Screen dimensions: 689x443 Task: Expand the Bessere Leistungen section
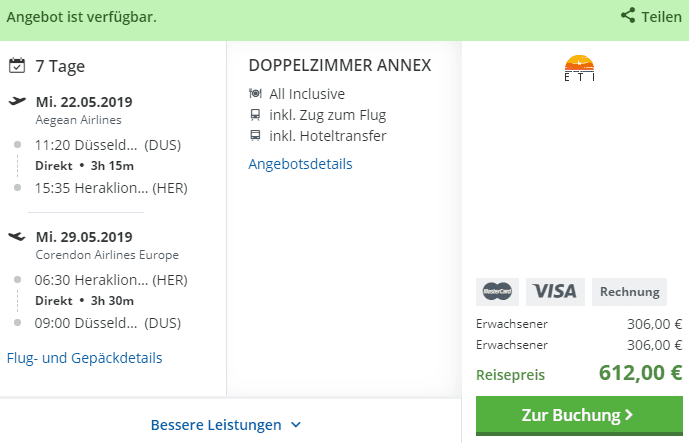coord(216,425)
